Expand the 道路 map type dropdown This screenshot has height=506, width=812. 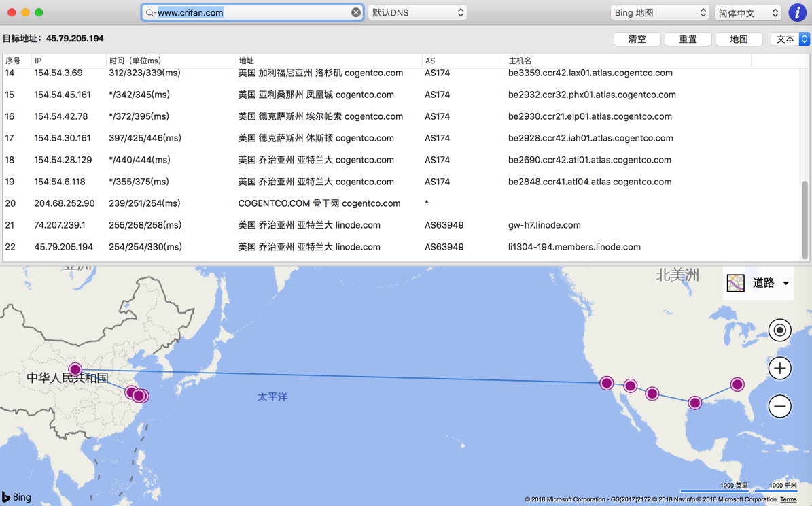[x=771, y=282]
